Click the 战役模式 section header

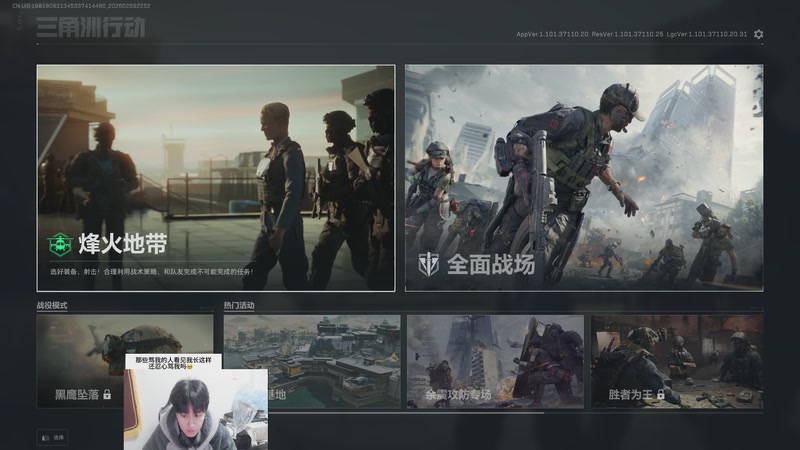point(52,305)
